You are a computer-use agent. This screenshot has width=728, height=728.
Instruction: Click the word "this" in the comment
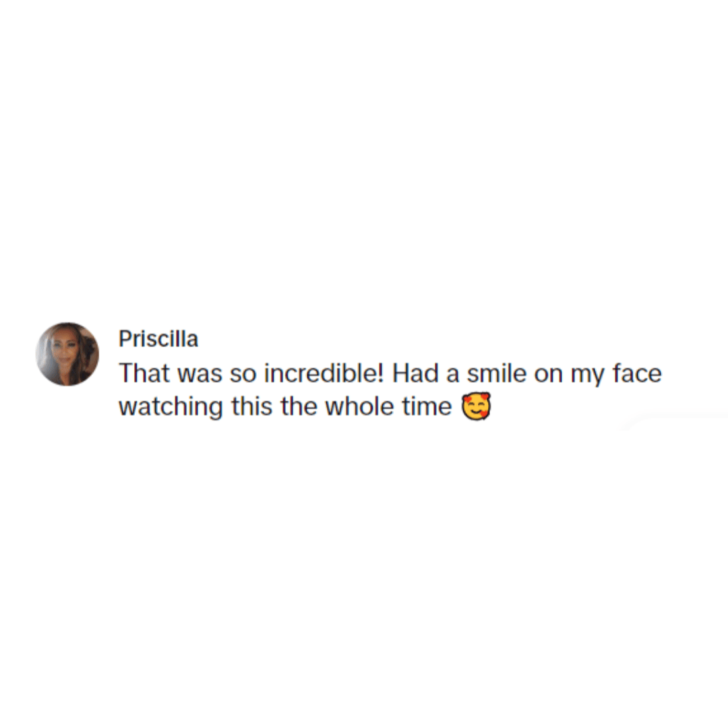tap(251, 406)
